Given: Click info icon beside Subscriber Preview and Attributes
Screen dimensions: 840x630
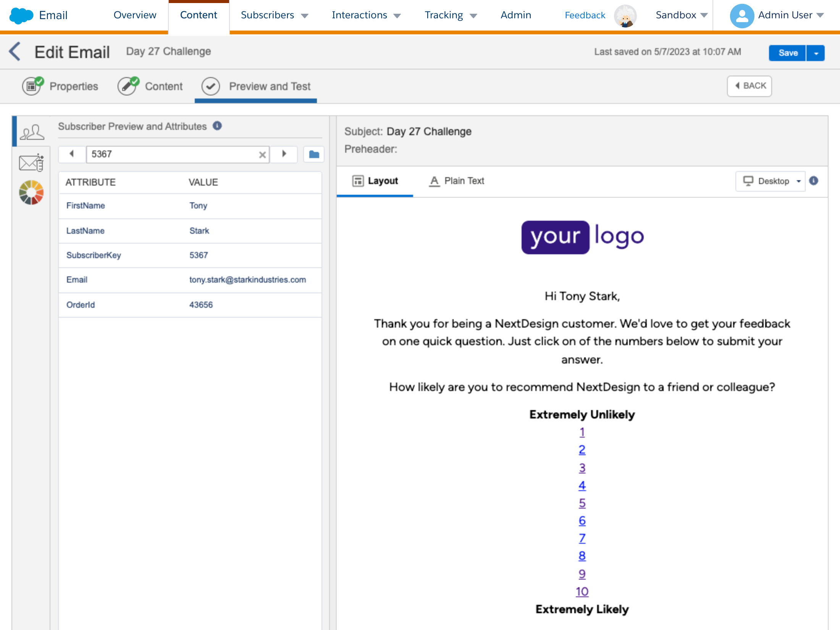Looking at the screenshot, I should [217, 126].
